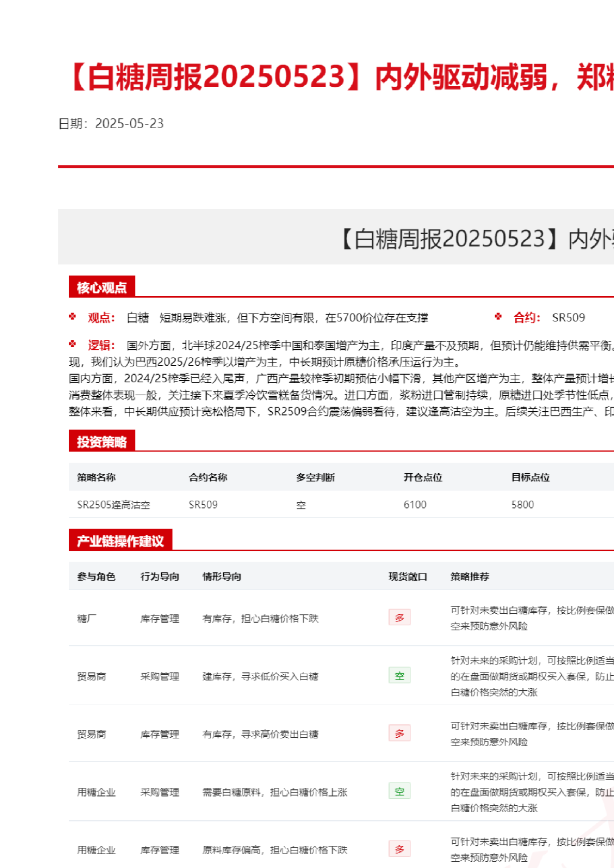The width and height of the screenshot is (614, 868).
Task: Select the 产业链操作建议 section tab
Action: [120, 540]
